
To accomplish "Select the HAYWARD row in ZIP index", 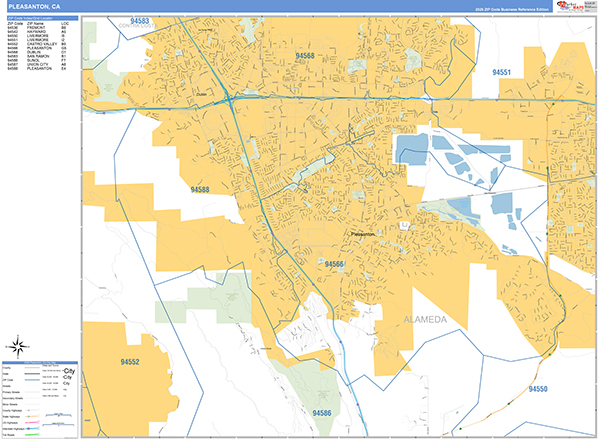I will [x=37, y=32].
